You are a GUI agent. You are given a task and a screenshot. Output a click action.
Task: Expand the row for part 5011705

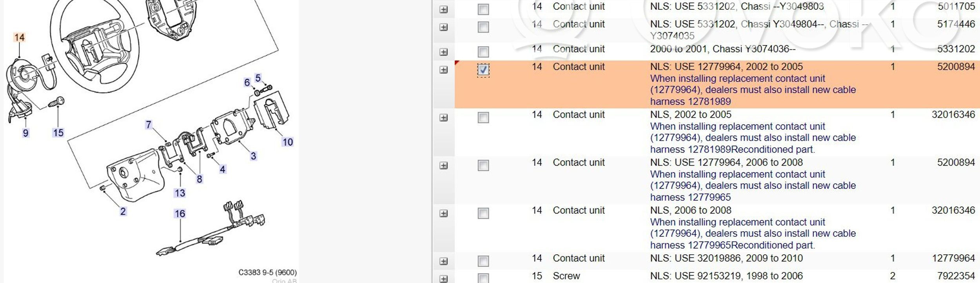click(443, 9)
